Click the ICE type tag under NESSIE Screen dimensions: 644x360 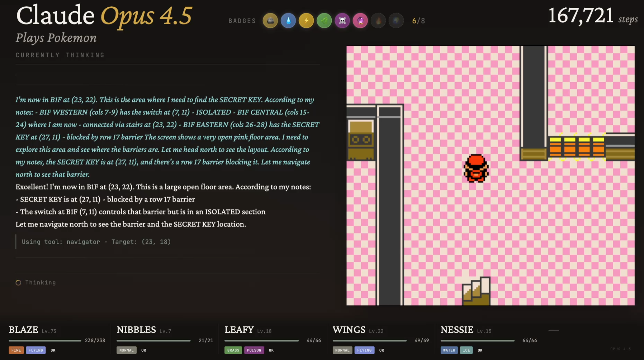click(466, 350)
